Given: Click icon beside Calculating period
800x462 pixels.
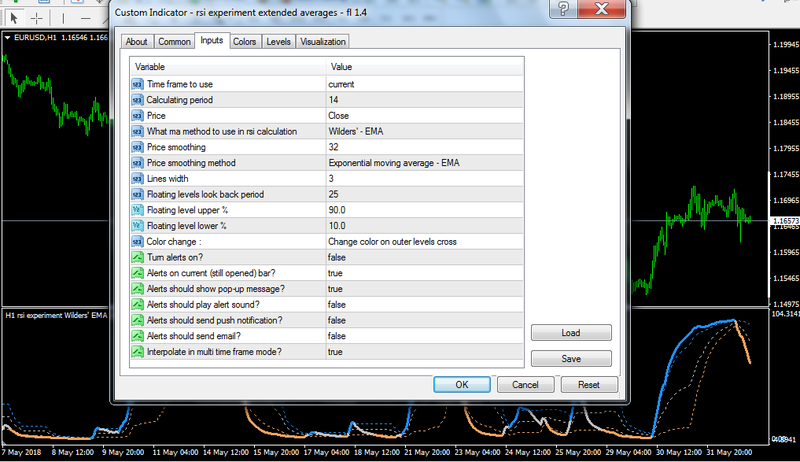Looking at the screenshot, I should 137,100.
